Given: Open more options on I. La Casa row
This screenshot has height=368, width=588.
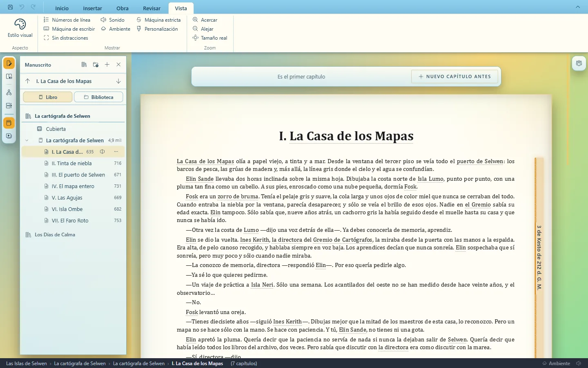Looking at the screenshot, I should [116, 152].
